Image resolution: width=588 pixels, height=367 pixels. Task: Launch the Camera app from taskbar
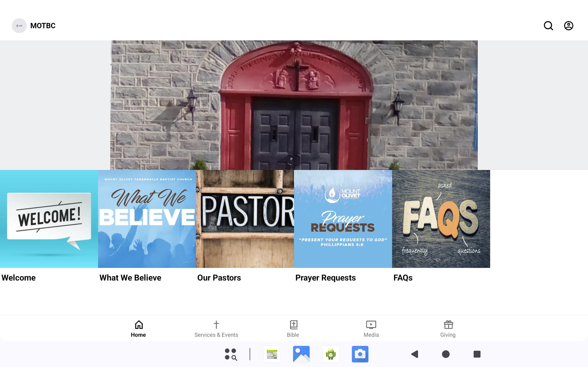point(360,354)
